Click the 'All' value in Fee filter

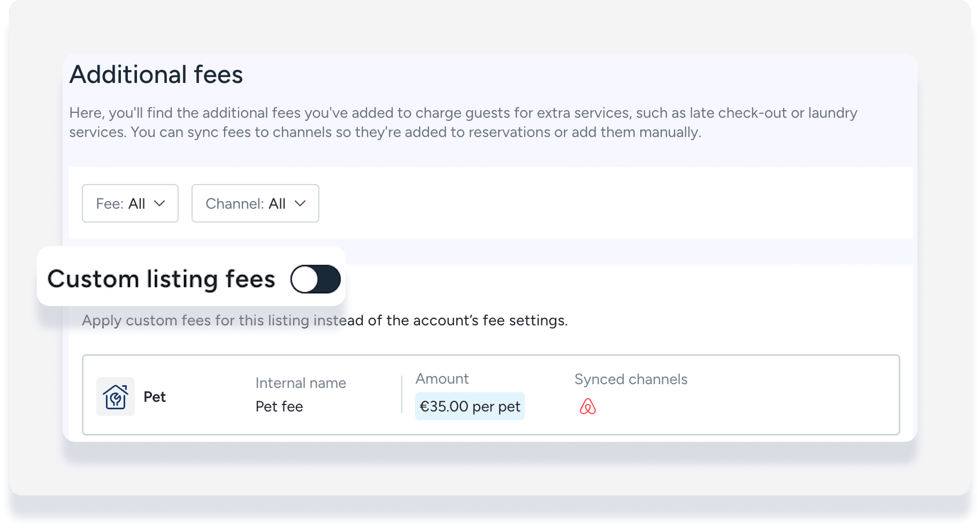pyautogui.click(x=136, y=204)
